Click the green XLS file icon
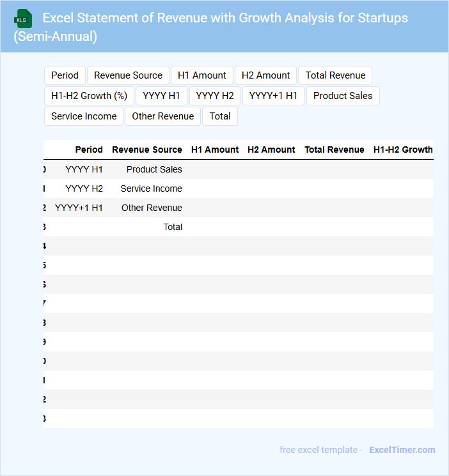The width and height of the screenshot is (449, 476). (23, 19)
